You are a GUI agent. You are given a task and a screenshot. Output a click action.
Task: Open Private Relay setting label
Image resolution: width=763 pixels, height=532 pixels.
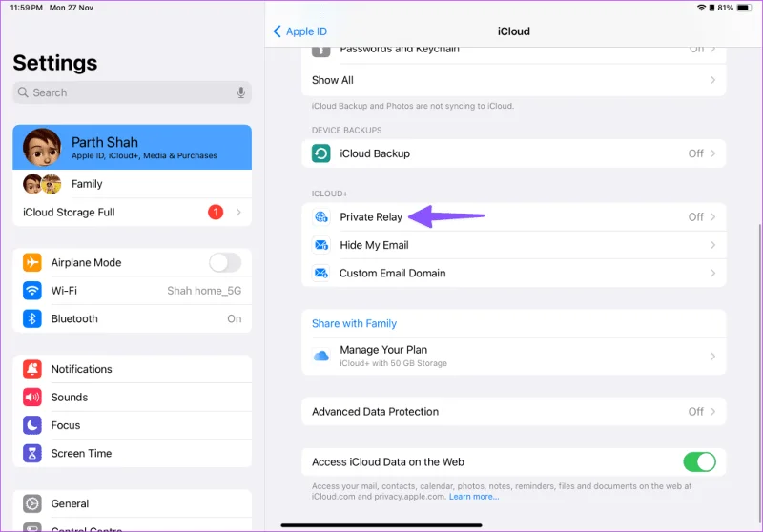(x=371, y=216)
